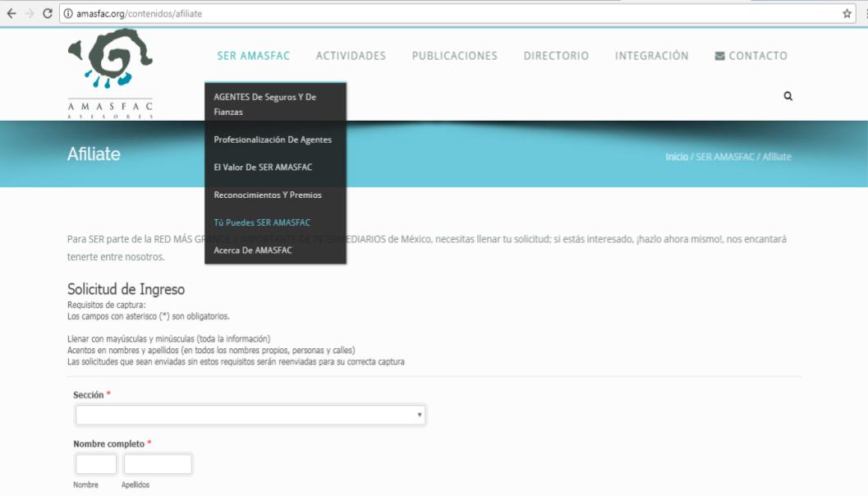Open INTEGRACIÓN menu
The image size is (868, 496).
click(x=651, y=56)
